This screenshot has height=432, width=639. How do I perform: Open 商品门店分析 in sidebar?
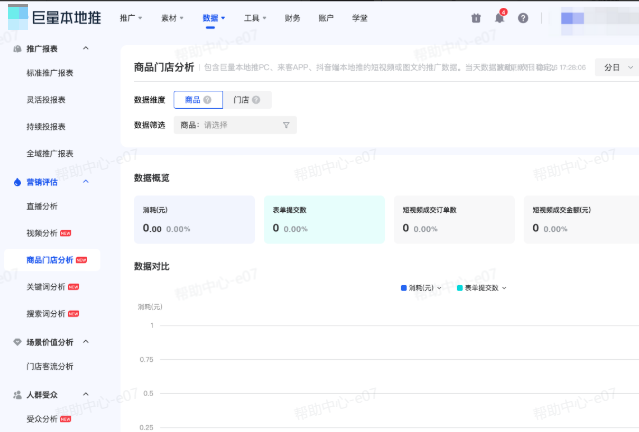52,260
